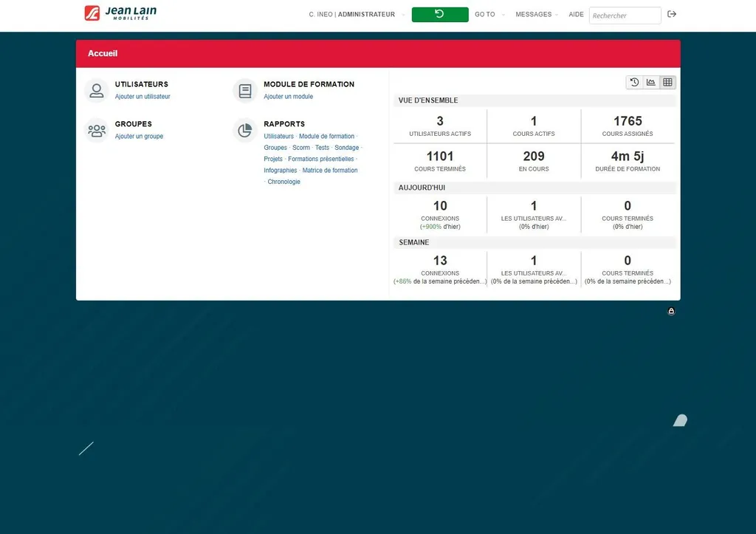
Task: Click the AUJOURD'HUI section header
Action: 535,188
